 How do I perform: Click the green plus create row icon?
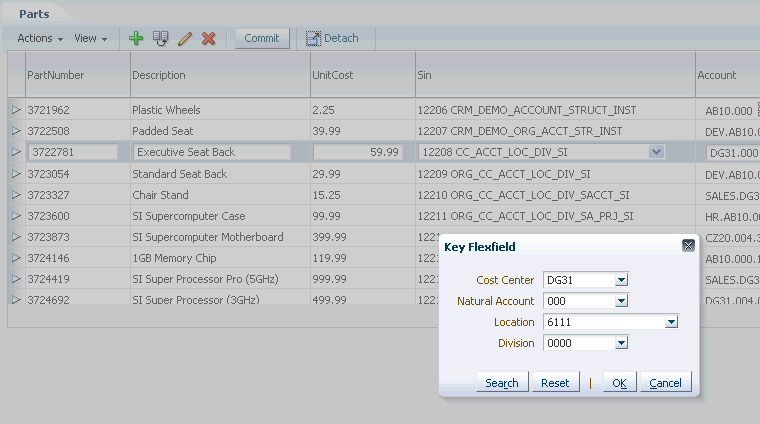tap(136, 38)
